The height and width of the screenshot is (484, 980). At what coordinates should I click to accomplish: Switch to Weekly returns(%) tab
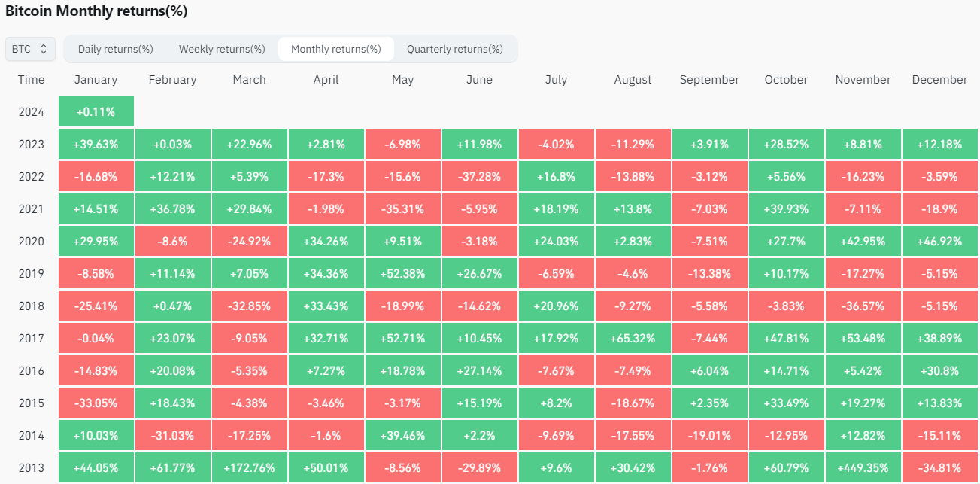click(x=222, y=49)
